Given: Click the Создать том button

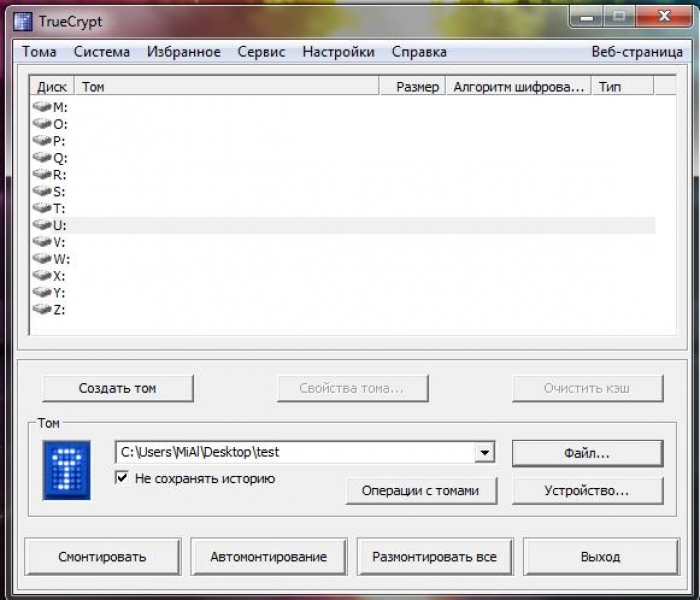Looking at the screenshot, I should click(x=118, y=388).
